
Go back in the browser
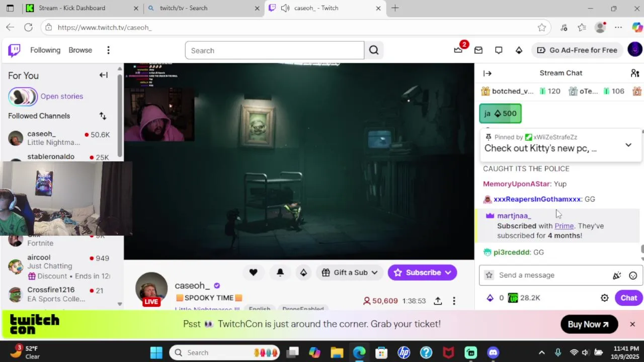click(x=10, y=28)
